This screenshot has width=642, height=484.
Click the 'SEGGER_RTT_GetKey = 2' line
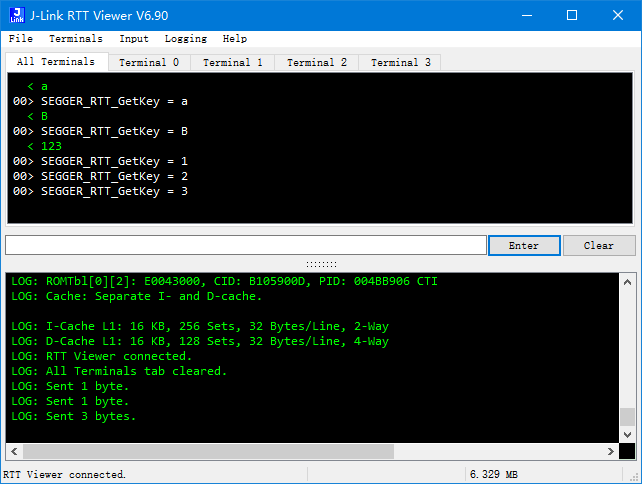[100, 176]
